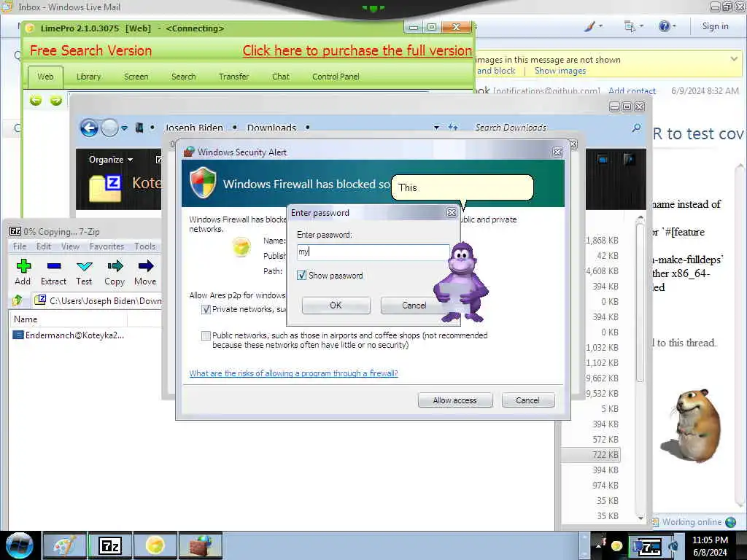Click LimePro green back arrow
Viewport: 747px width, 560px height.
tap(36, 101)
